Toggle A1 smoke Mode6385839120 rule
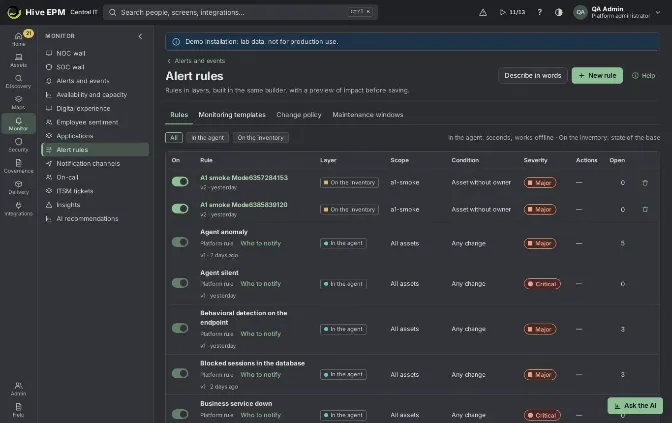Viewport: 672px width, 423px height. click(x=180, y=209)
